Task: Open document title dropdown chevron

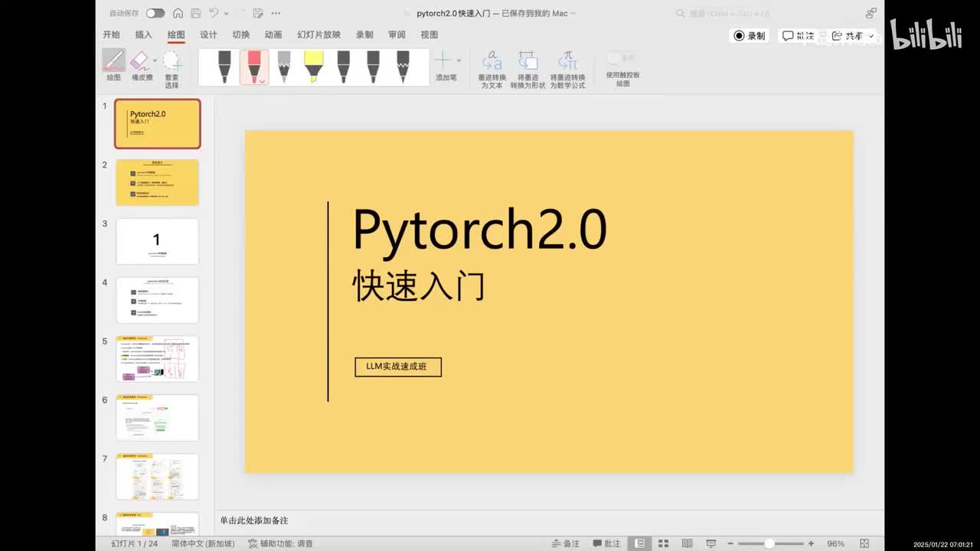Action: pyautogui.click(x=573, y=13)
